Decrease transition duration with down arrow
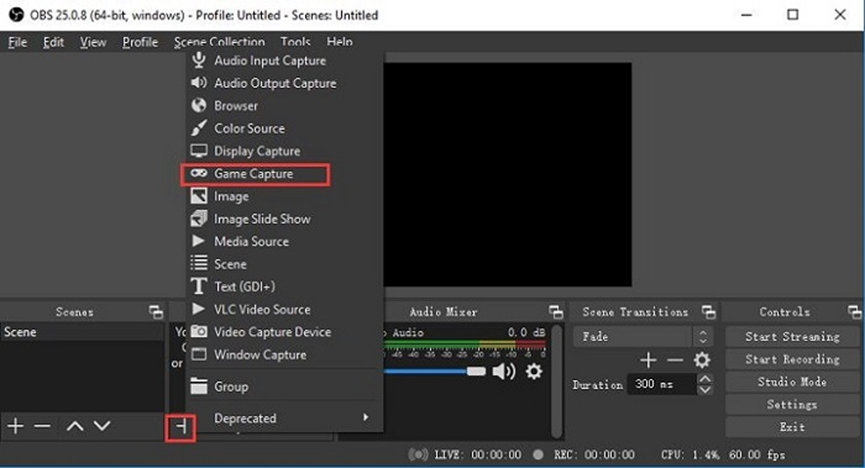This screenshot has width=865, height=468. 705,390
